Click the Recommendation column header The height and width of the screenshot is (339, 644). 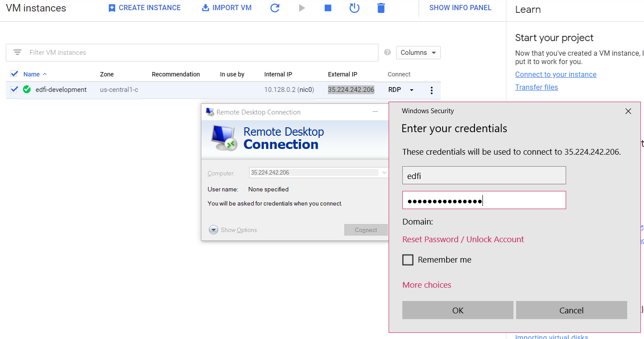click(176, 74)
